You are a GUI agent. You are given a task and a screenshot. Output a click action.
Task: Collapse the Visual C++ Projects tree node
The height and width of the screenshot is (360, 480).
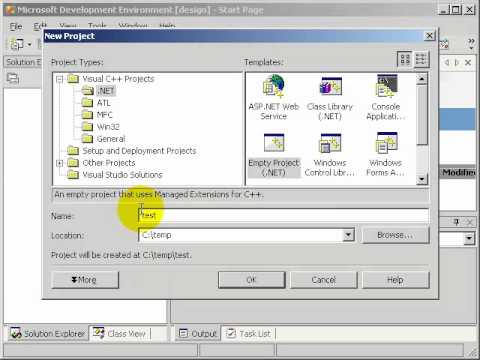pyautogui.click(x=60, y=79)
